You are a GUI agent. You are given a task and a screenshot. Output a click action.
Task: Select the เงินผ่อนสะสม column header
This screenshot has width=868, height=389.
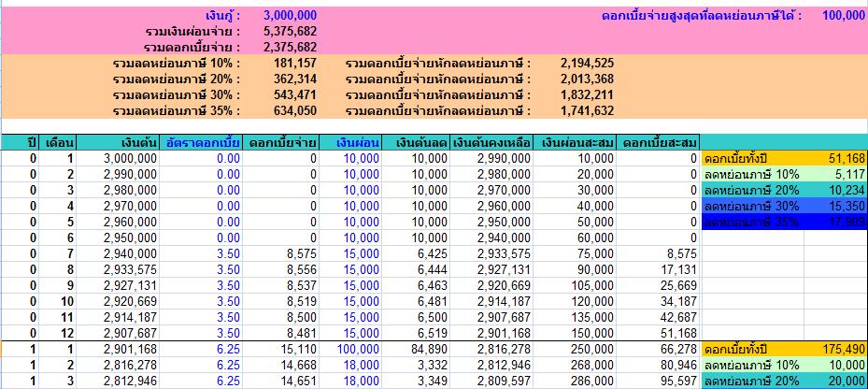(575, 142)
